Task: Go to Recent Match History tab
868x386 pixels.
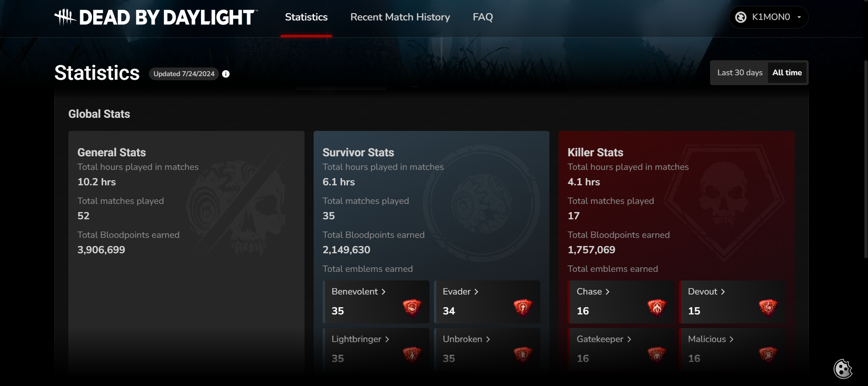Action: click(400, 17)
